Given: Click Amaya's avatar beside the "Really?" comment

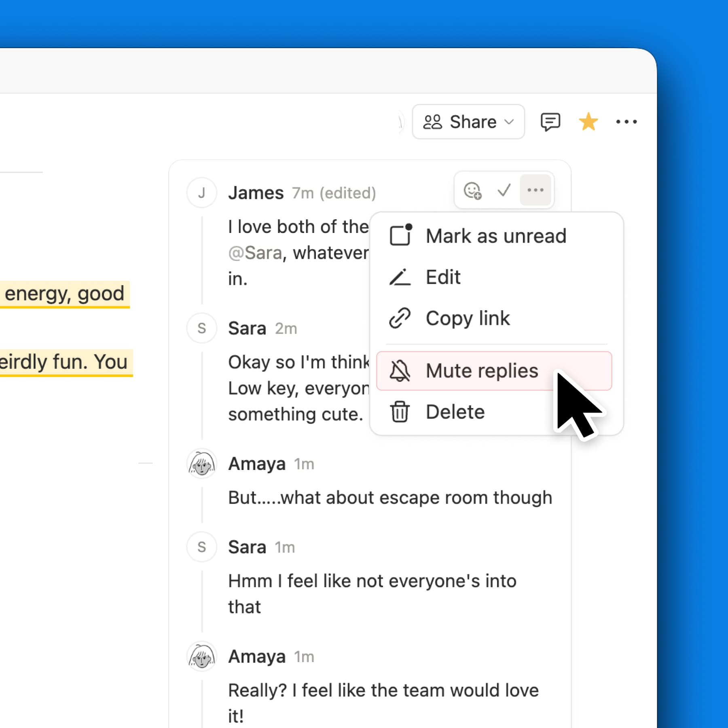Looking at the screenshot, I should [x=202, y=656].
